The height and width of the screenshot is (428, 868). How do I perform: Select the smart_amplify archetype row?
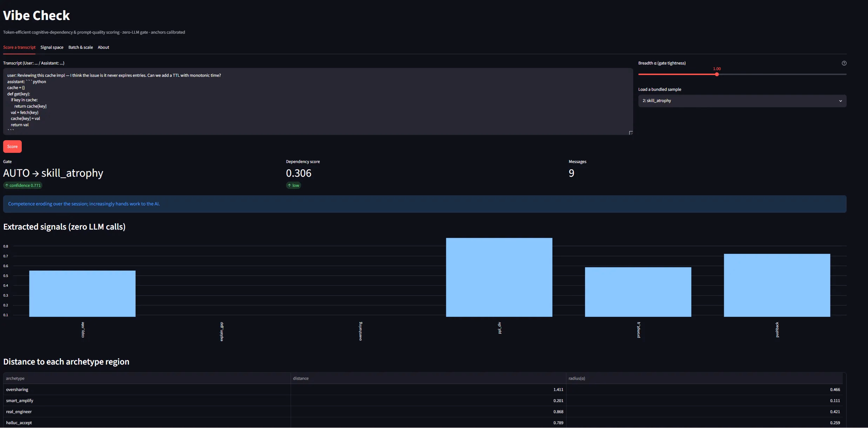coord(423,401)
